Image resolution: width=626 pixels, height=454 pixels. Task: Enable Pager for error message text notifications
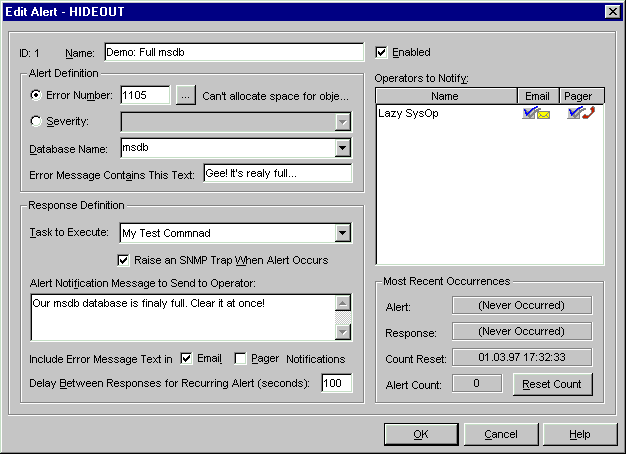pyautogui.click(x=241, y=358)
